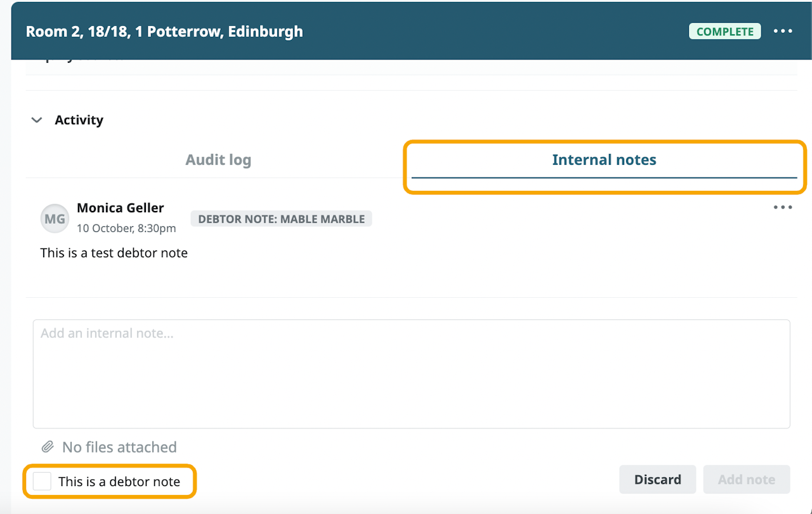
Task: Click the "This is a test debtor note" text
Action: (x=114, y=253)
